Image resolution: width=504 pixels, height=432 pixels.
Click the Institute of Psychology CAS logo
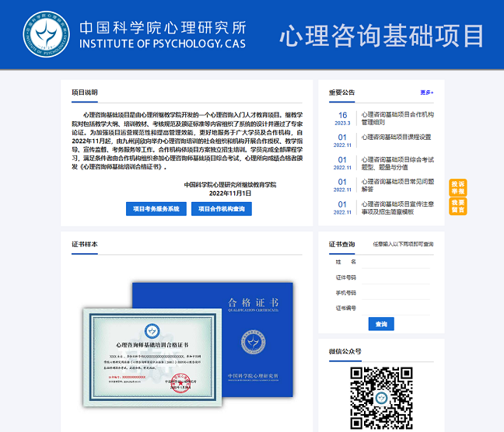(x=44, y=33)
